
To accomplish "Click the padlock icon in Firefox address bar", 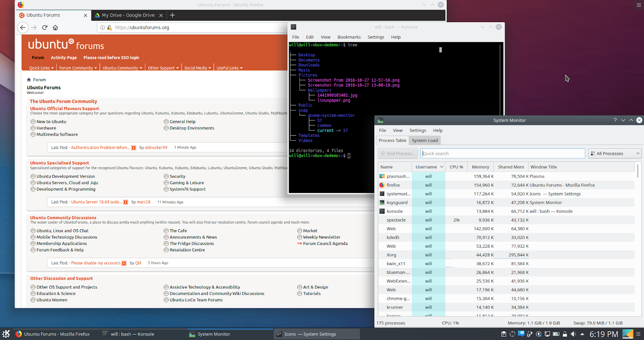I will [109, 27].
